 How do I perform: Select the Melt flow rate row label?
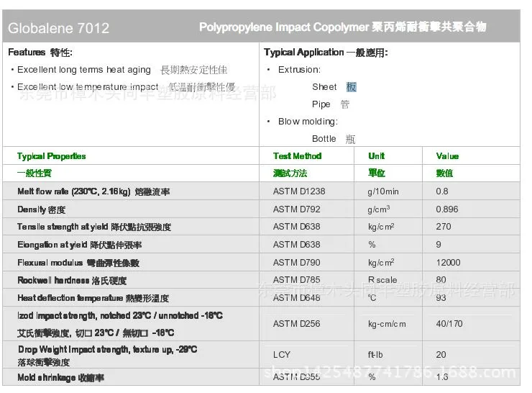coord(93,191)
